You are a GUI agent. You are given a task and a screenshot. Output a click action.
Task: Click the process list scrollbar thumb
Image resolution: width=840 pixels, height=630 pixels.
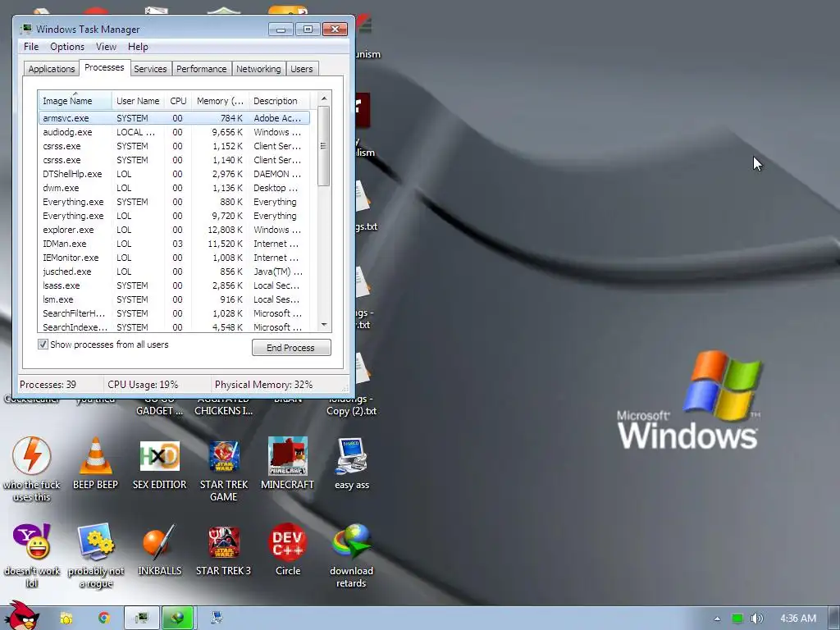coord(323,146)
